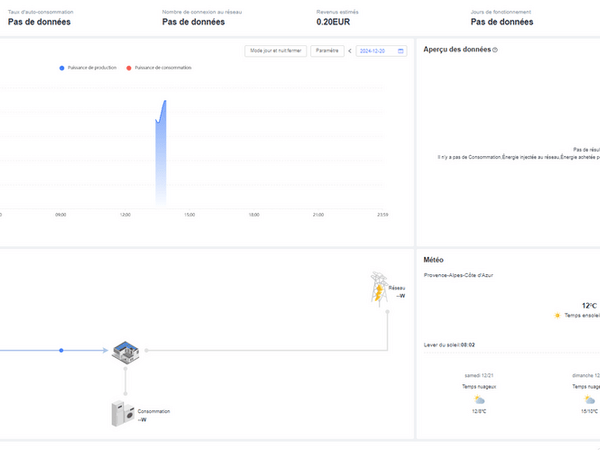Viewport: 600px width, 450px height.
Task: Click help icon beside Aperçu des données
Action: 495,49
